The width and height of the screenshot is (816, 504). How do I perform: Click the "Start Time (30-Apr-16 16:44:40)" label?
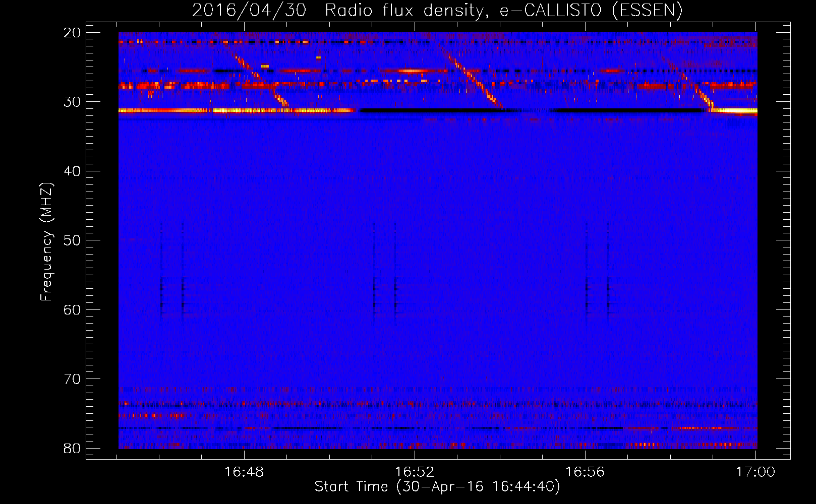coord(437,486)
